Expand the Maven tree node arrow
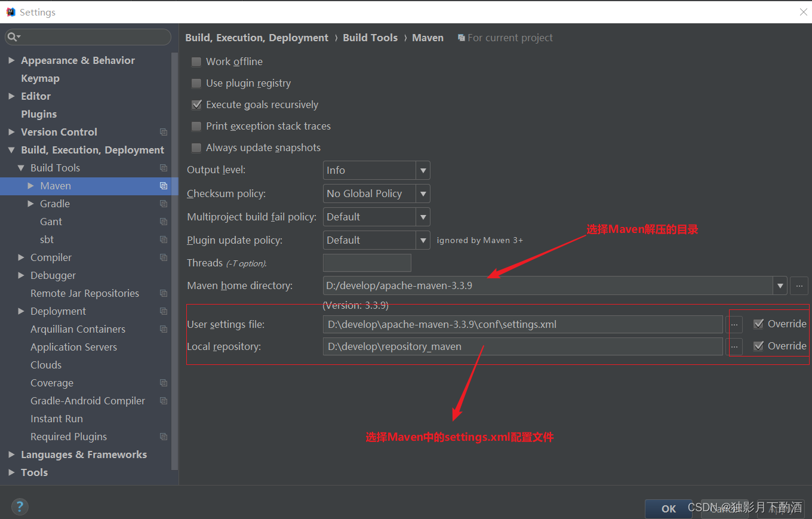Screen dimensions: 812x519 click(x=30, y=186)
